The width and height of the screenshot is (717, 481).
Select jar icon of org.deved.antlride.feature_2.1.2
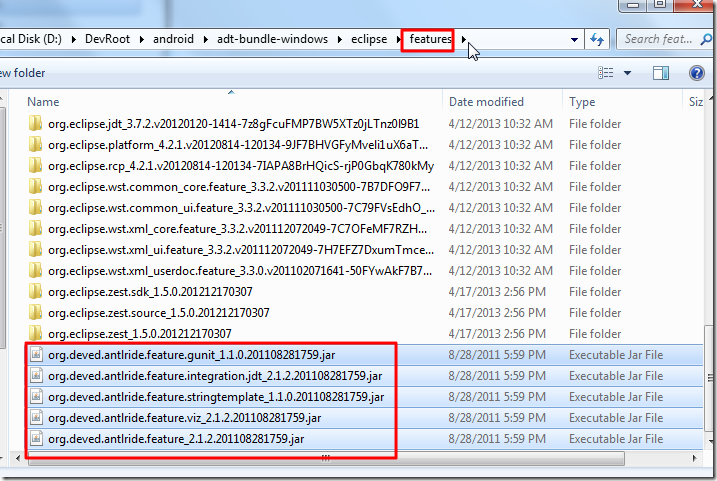36,438
